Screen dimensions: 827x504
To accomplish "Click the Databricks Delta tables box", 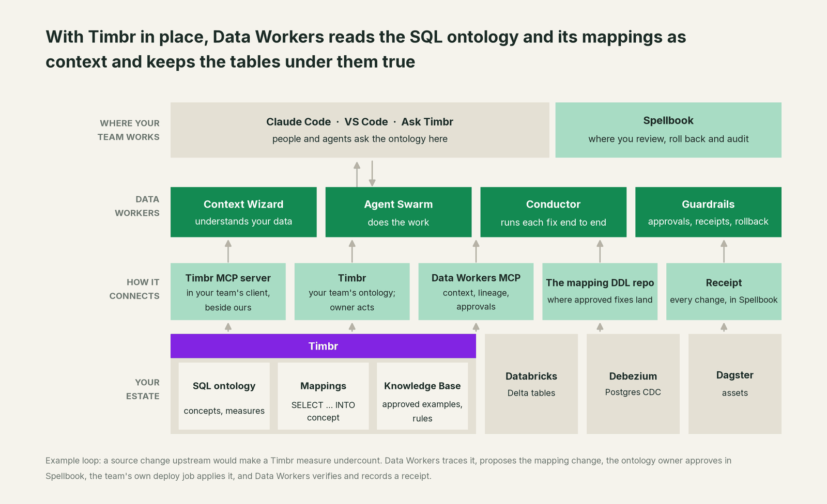I will 531,384.
